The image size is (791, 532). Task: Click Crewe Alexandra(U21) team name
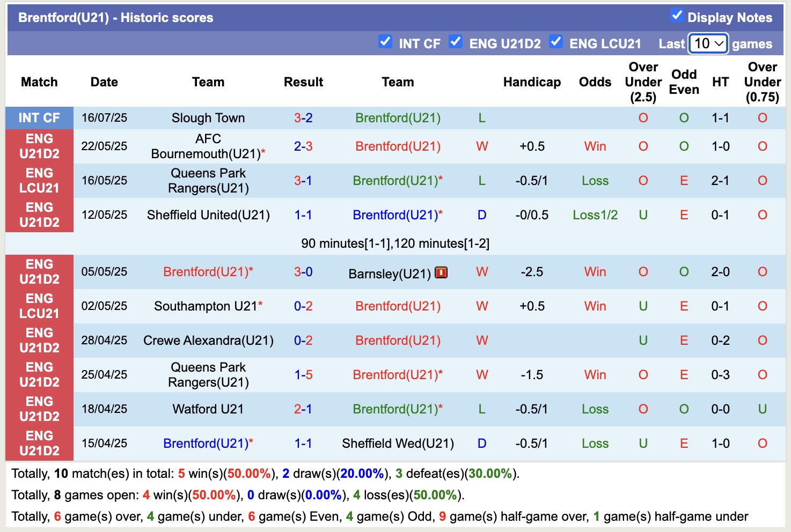click(x=208, y=340)
